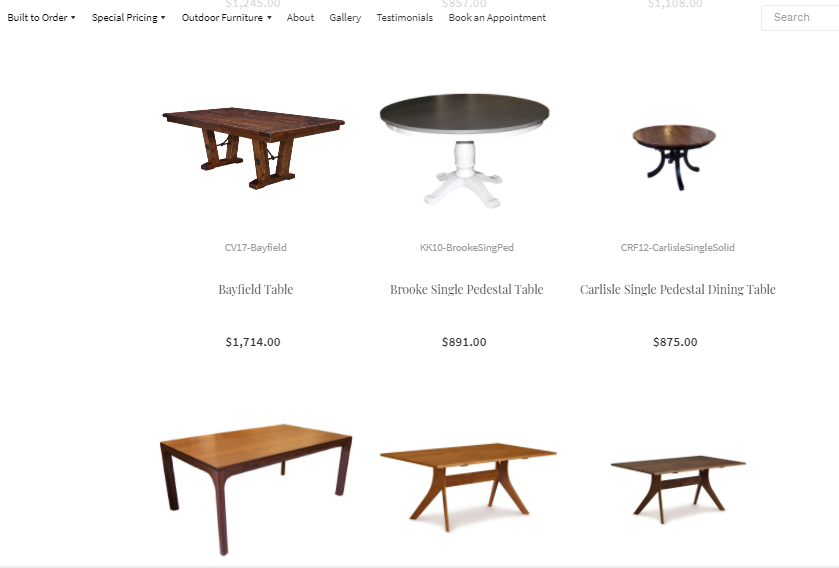The width and height of the screenshot is (839, 568).
Task: Select the CV17-Bayfield SKU label
Action: (x=256, y=248)
